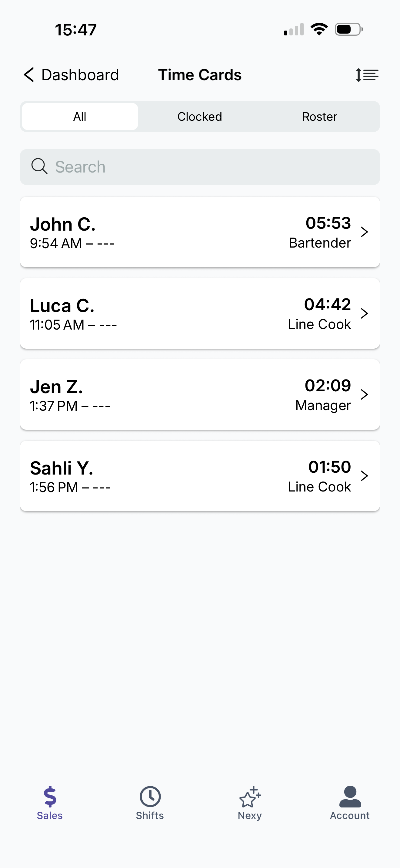Tap the battery status icon
The height and width of the screenshot is (868, 400).
[348, 29]
